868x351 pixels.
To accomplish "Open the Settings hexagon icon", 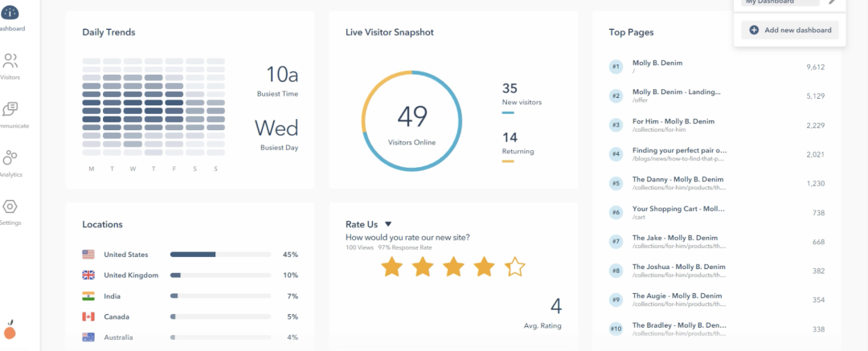I will [10, 206].
